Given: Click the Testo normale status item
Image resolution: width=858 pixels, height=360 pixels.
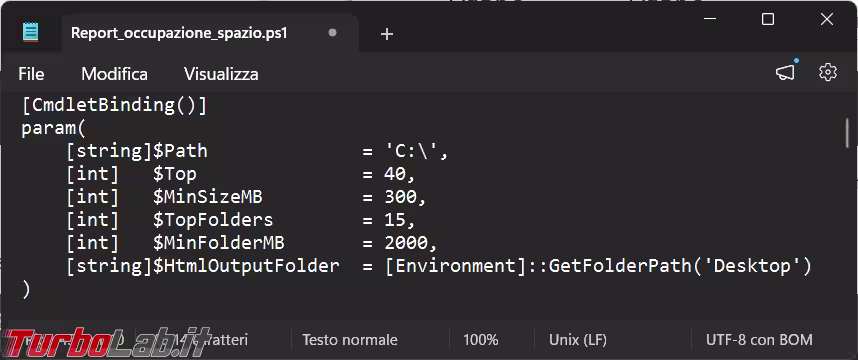Looking at the screenshot, I should click(x=350, y=340).
